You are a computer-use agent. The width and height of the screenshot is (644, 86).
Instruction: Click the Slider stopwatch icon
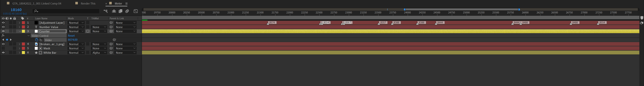pos(37,40)
